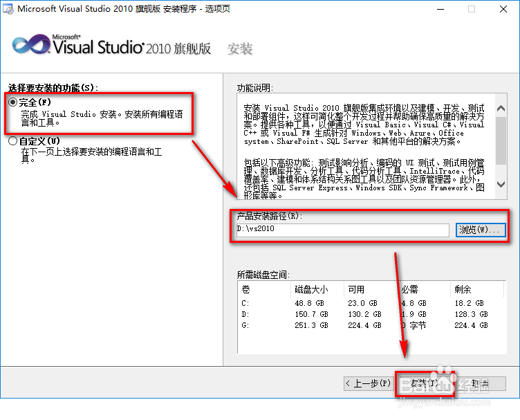Select the D: drive row
The width and height of the screenshot is (520, 420).
click(371, 314)
